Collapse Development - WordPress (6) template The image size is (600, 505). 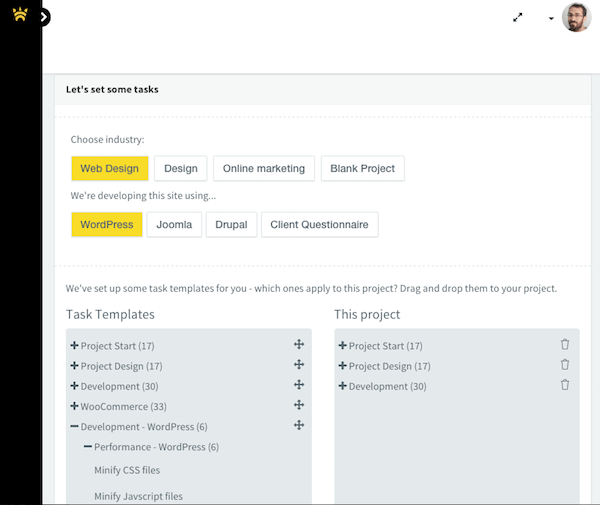tap(74, 426)
